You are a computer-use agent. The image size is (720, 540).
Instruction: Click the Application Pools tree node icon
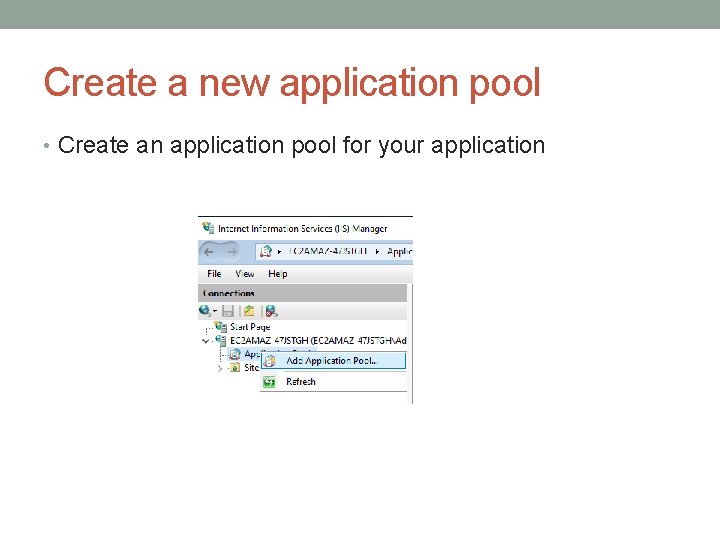point(235,354)
